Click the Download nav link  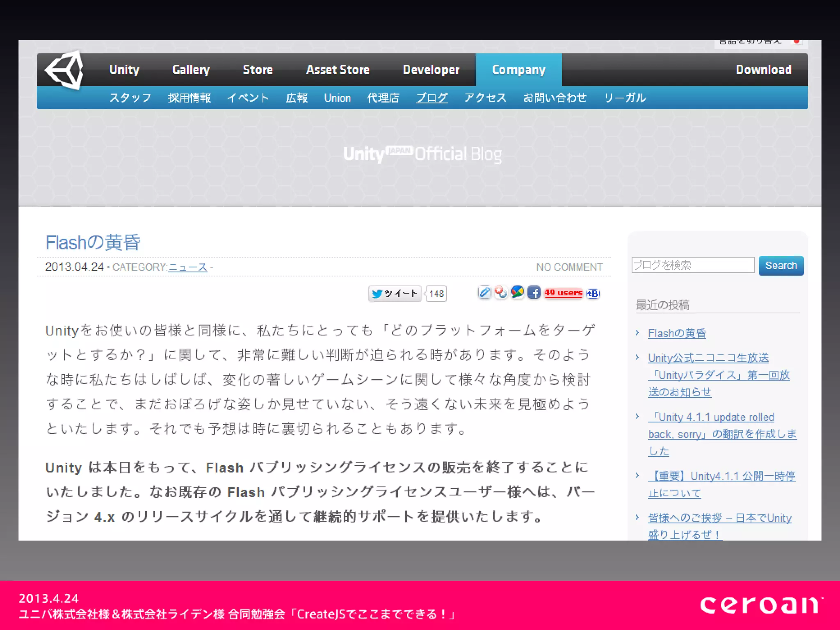pos(764,70)
